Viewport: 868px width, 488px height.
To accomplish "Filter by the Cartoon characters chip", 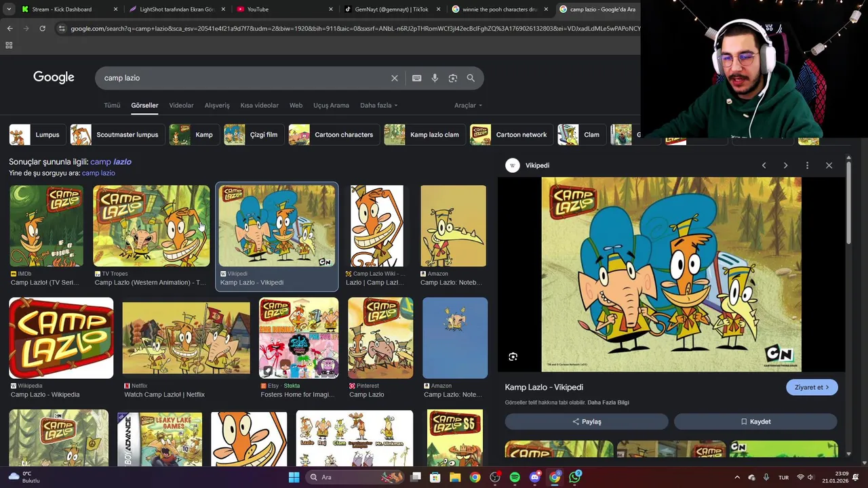I will 334,135.
